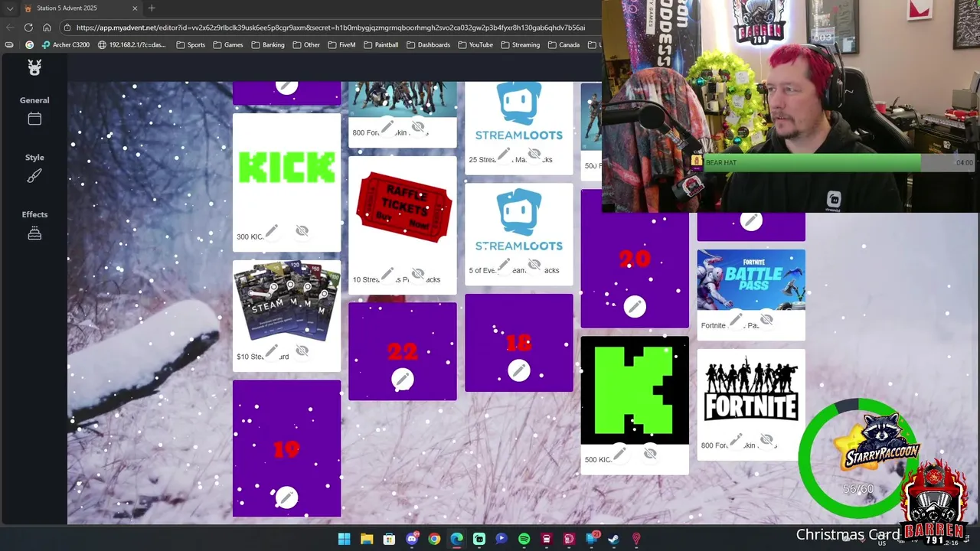The width and height of the screenshot is (980, 551).
Task: Close the Station 5 Advent tab
Action: point(135,8)
